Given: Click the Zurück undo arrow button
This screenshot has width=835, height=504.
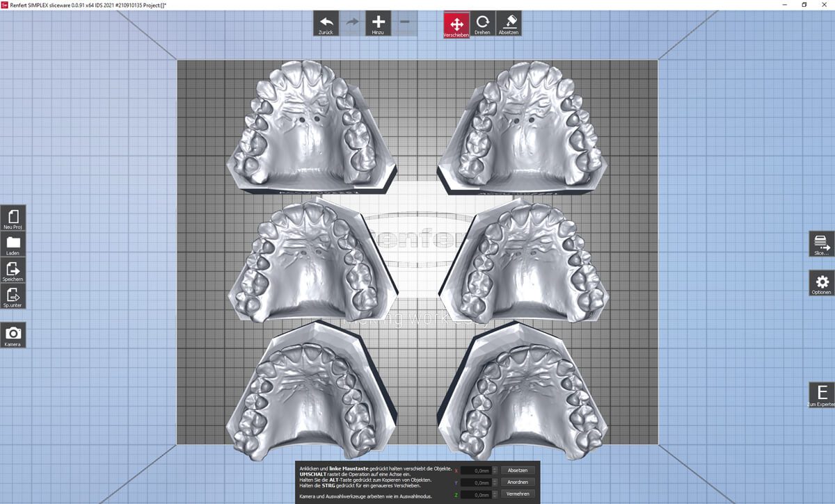Looking at the screenshot, I should coord(326,24).
